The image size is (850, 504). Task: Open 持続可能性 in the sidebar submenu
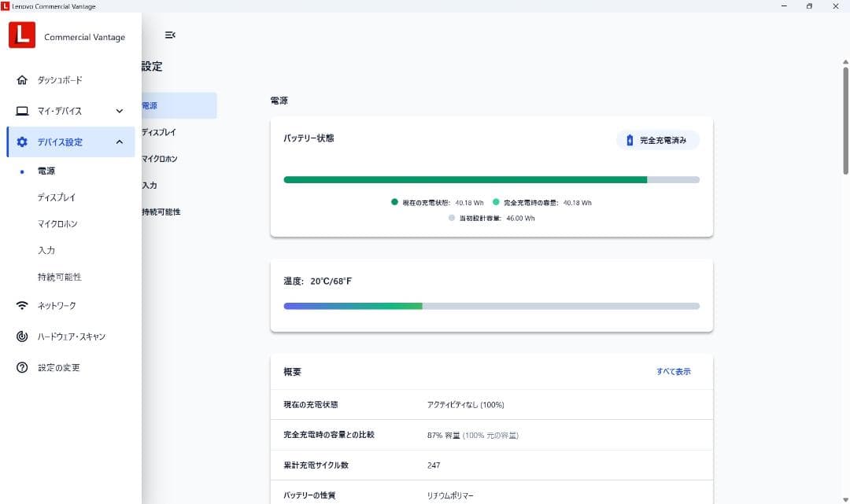point(60,278)
